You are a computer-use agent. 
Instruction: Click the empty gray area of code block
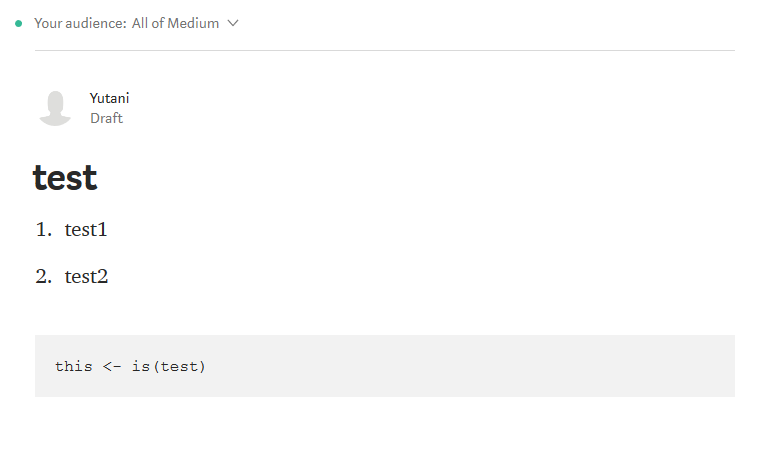pyautogui.click(x=470, y=366)
